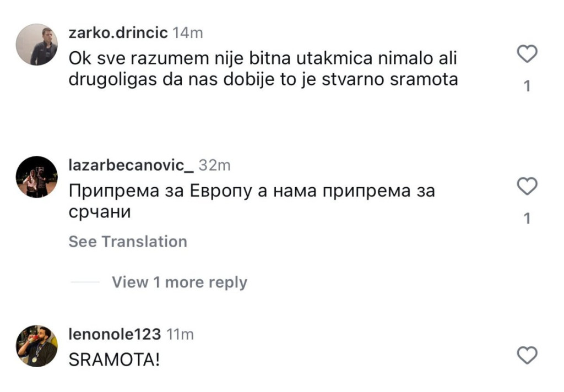The height and width of the screenshot is (392, 564).
Task: Click the line beside View 1 more reply
Action: [x=85, y=282]
